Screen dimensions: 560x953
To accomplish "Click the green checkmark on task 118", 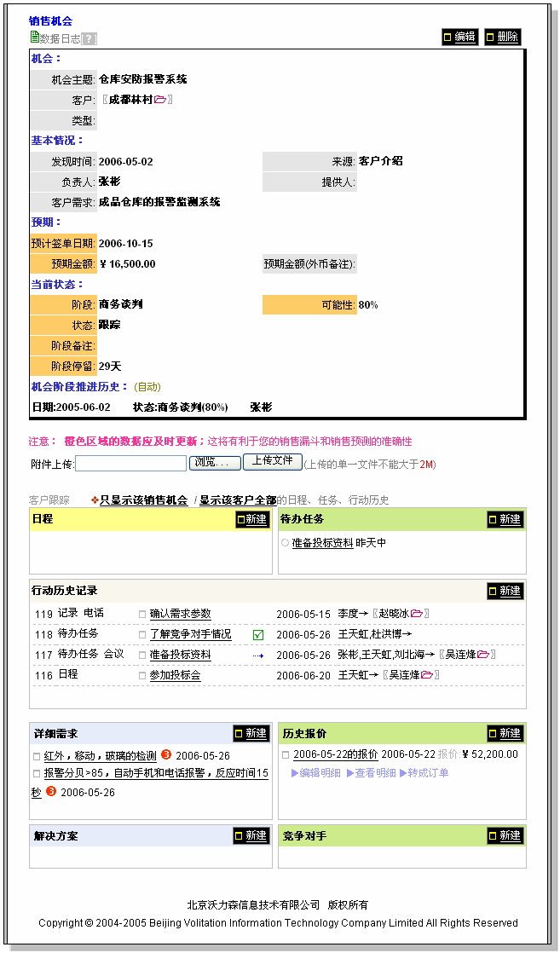I will 258,634.
